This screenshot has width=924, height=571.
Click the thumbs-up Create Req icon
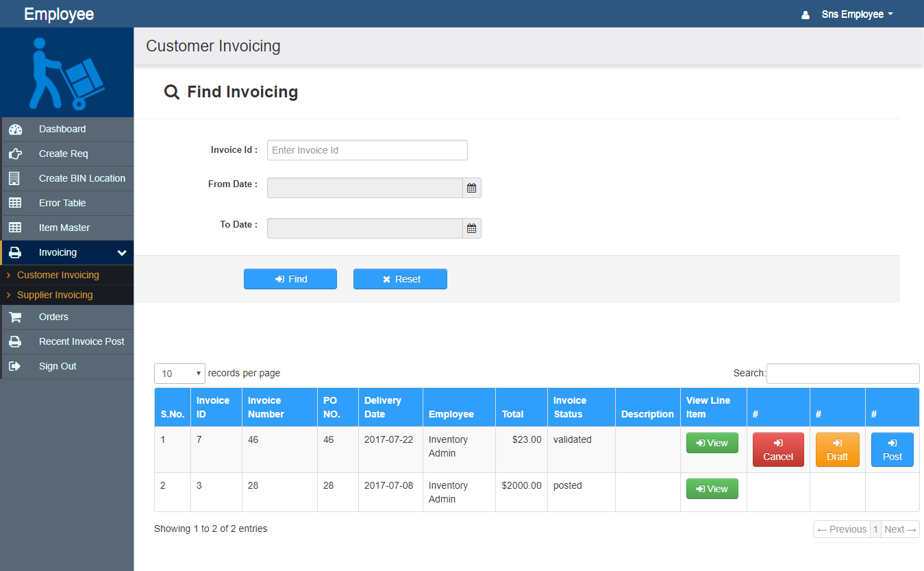(x=15, y=154)
